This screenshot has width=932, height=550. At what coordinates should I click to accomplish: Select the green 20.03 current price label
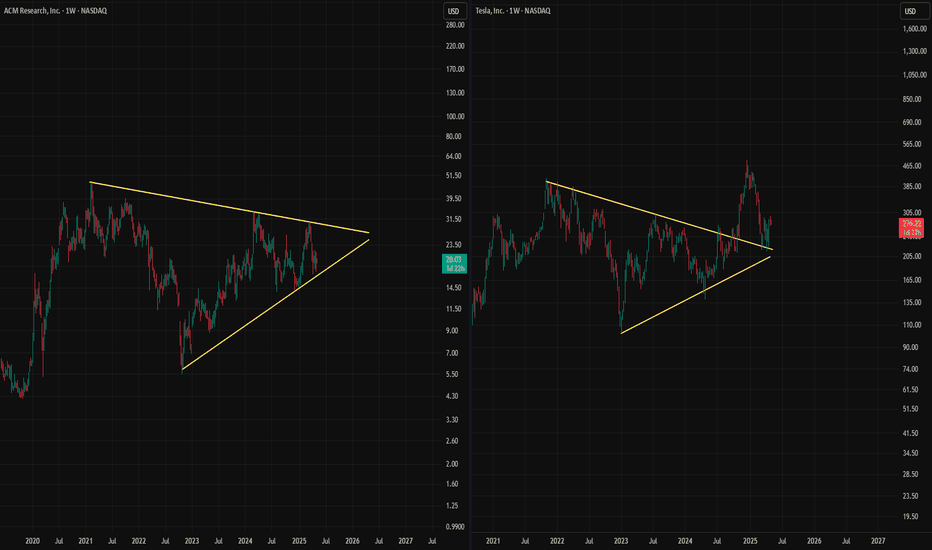click(454, 263)
